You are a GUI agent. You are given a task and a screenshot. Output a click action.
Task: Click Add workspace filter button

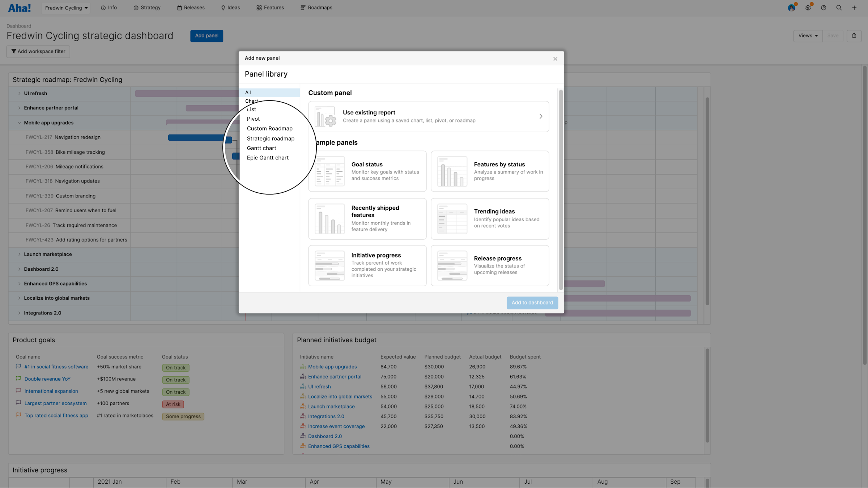click(38, 51)
